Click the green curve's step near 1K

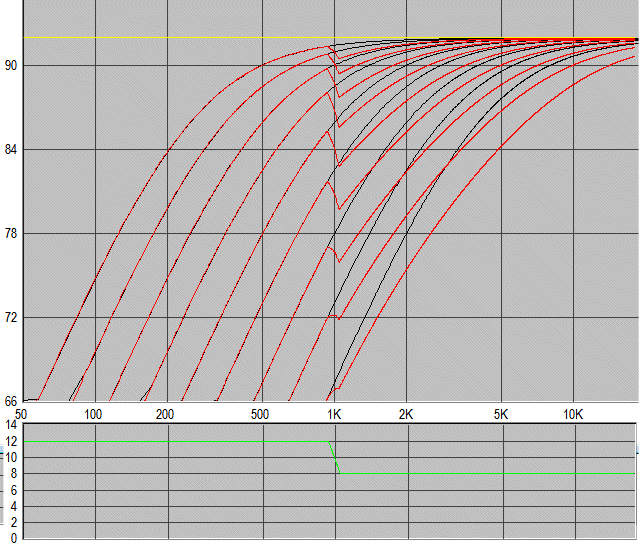point(334,457)
